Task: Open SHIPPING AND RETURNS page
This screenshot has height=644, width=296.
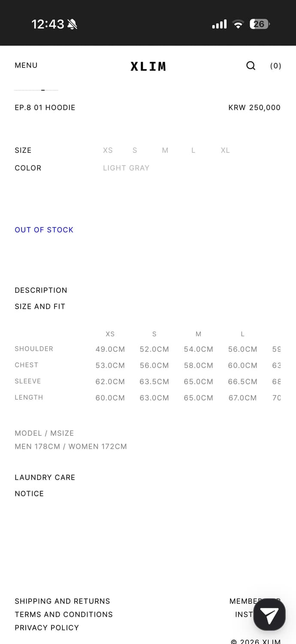Action: [62, 601]
